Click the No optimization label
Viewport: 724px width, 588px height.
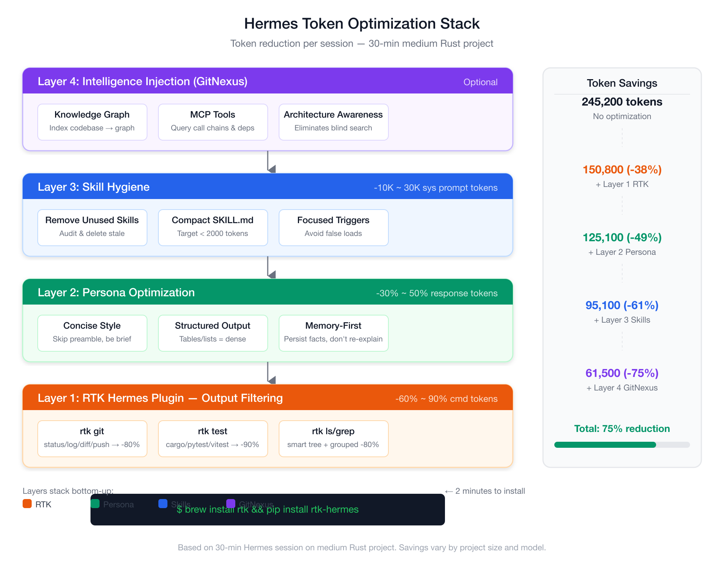[622, 116]
